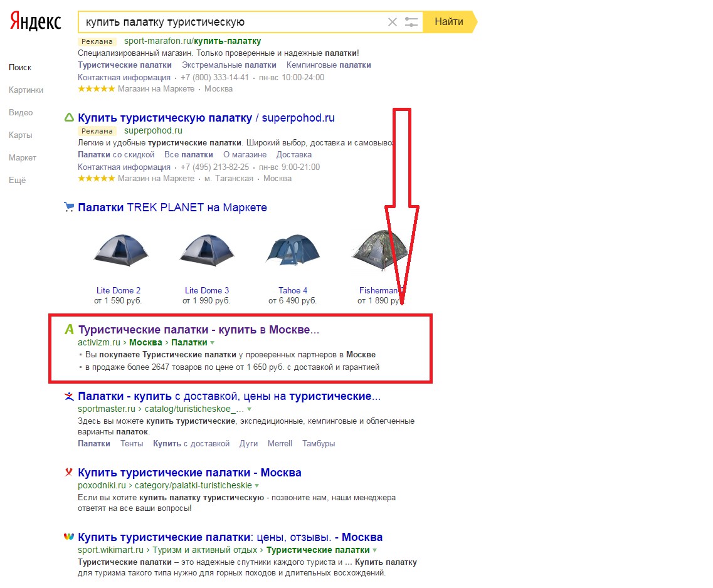Open Палатки со скидкой sitelink

pos(116,154)
